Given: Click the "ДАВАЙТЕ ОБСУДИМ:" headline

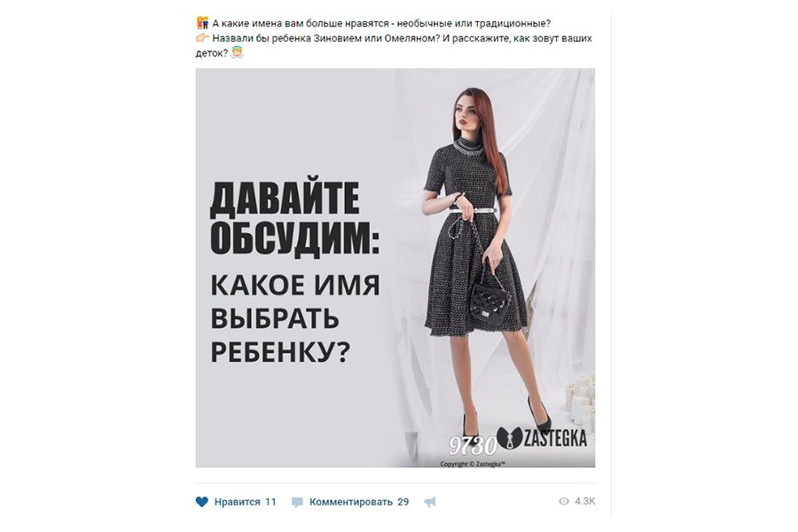Looking at the screenshot, I should (294, 217).
